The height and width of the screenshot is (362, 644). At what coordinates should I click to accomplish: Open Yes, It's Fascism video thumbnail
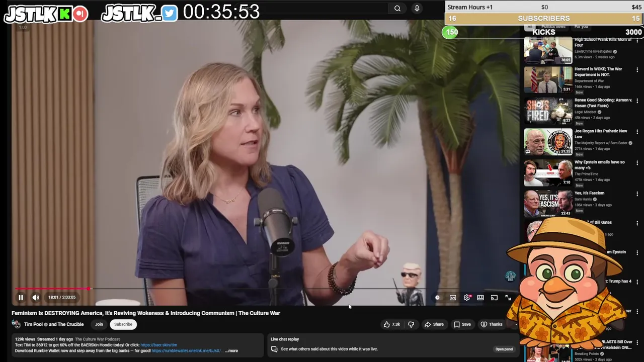(548, 203)
